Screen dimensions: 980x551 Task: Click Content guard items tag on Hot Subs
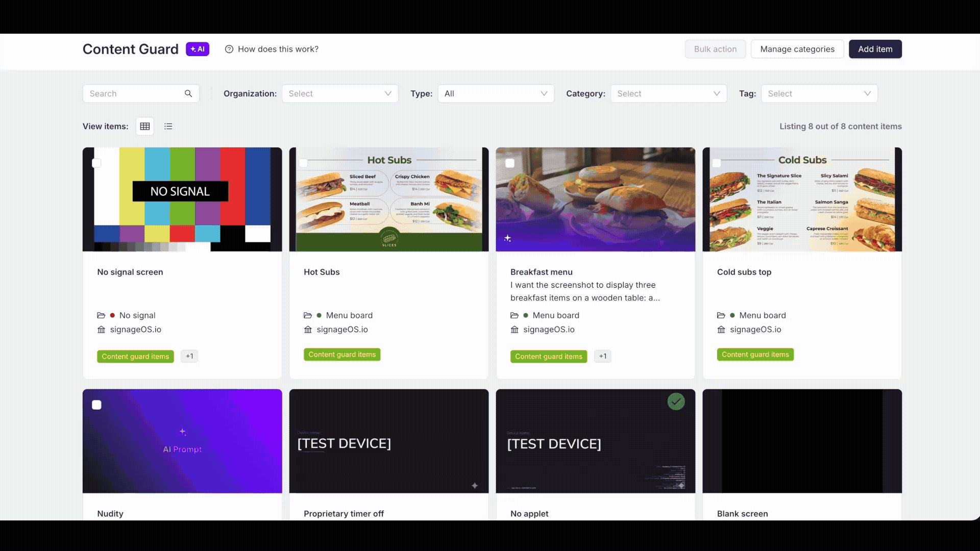(x=342, y=355)
